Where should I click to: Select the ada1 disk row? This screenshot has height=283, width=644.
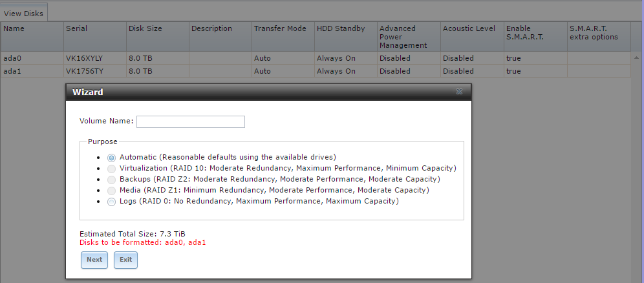click(x=316, y=71)
